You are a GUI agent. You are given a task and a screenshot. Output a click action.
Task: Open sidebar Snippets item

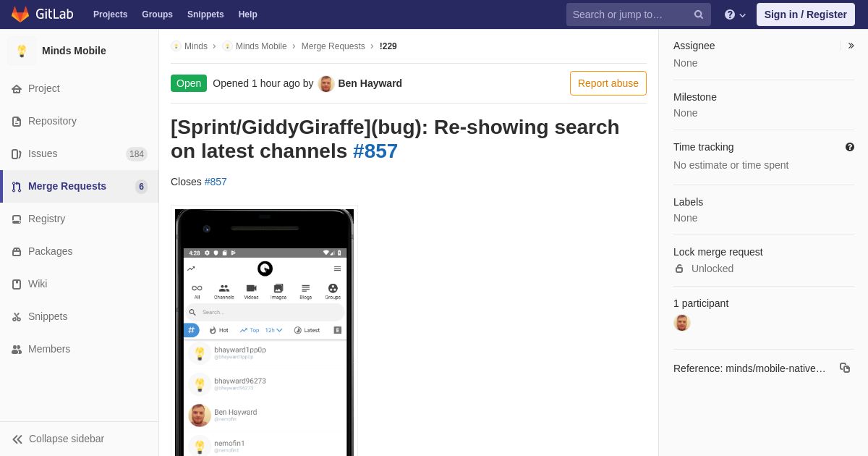[x=80, y=316]
